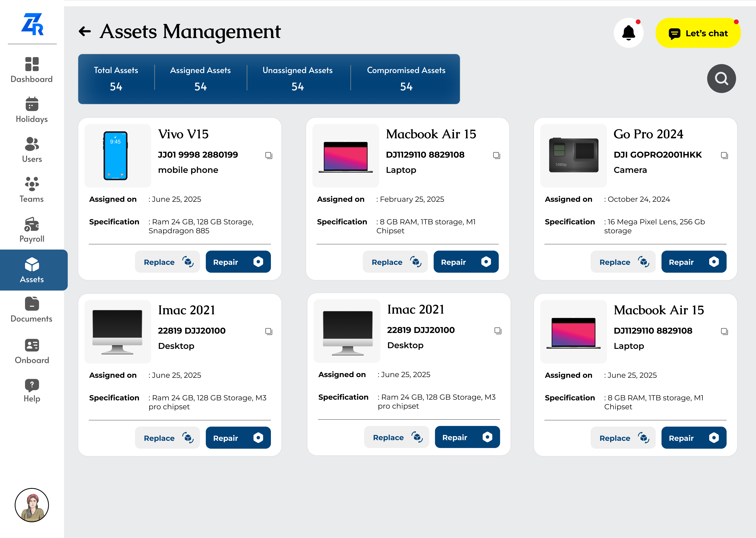The image size is (756, 538).
Task: Open user profile avatar at bottom
Action: point(32,505)
